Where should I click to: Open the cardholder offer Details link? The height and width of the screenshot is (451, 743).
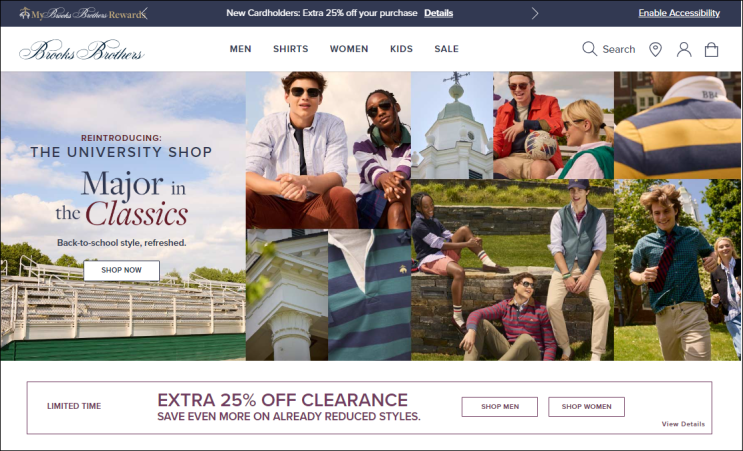438,13
